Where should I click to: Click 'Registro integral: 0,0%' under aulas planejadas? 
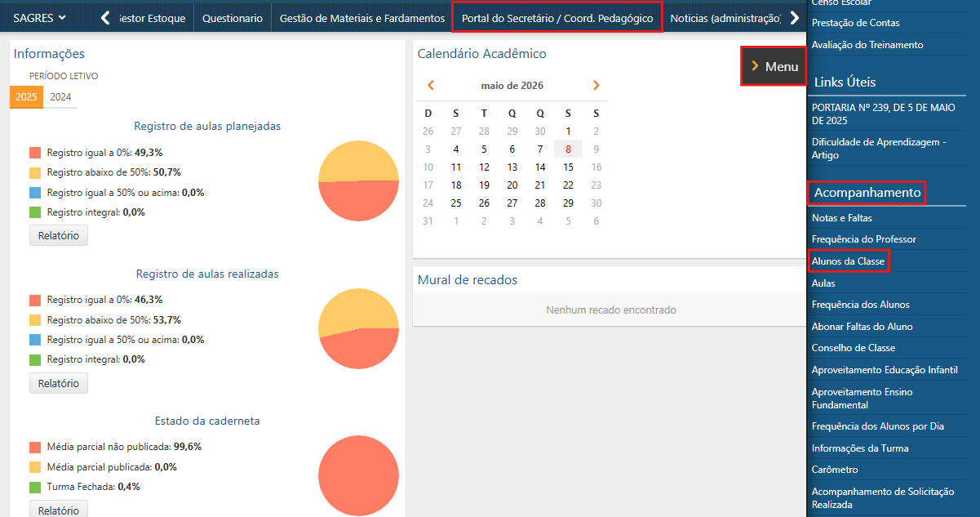95,212
